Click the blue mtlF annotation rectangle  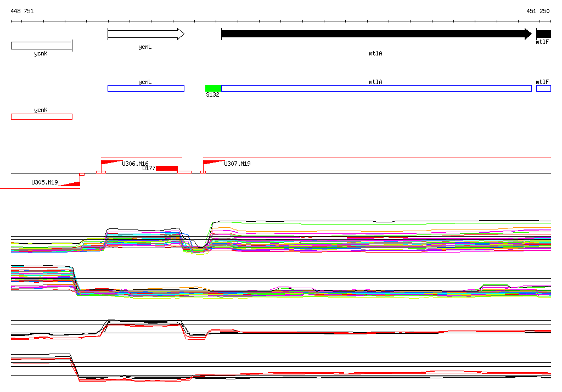point(543,88)
